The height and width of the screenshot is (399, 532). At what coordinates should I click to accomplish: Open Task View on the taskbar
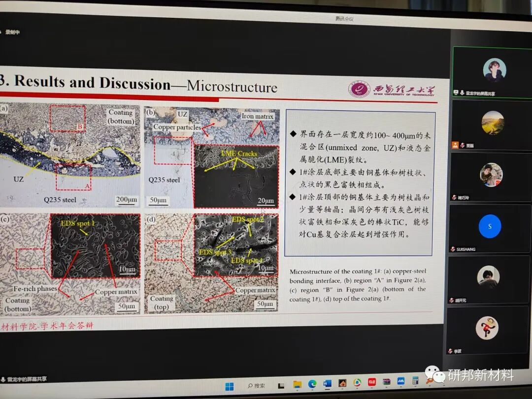point(281,386)
